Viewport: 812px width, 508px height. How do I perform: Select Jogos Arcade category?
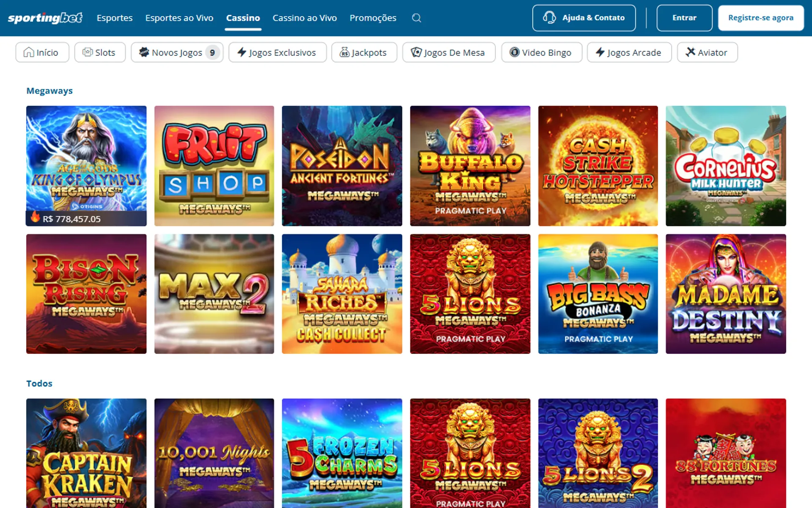point(629,52)
